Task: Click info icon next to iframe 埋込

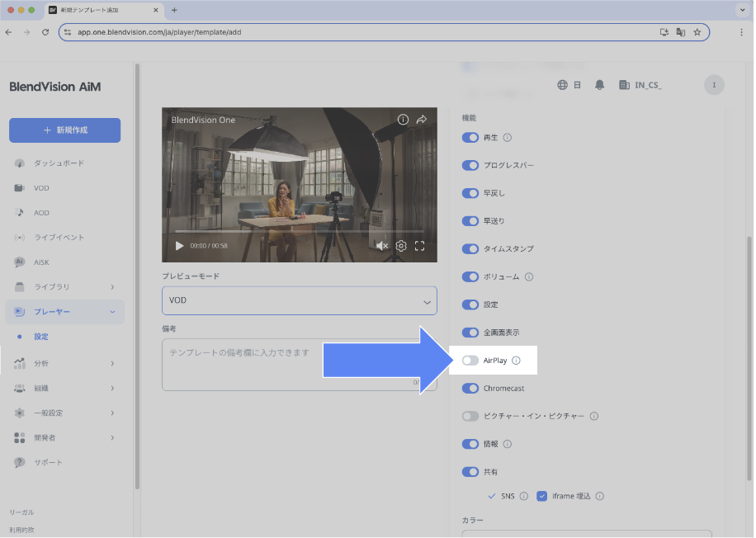Action: [x=600, y=496]
